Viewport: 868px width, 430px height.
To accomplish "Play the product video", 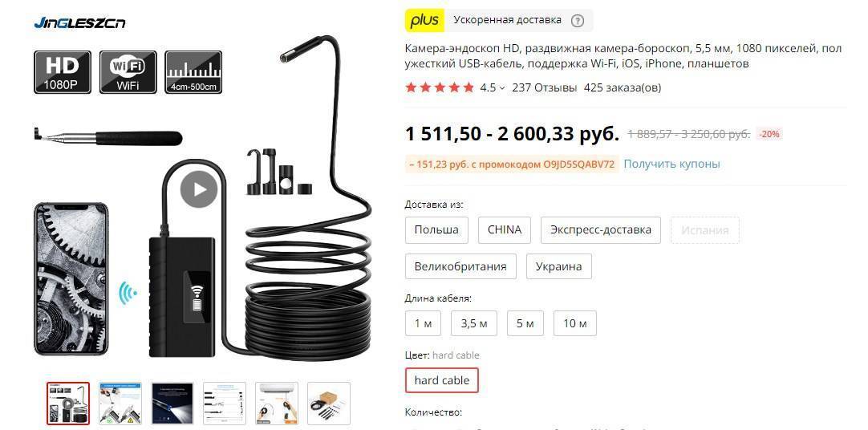I will pyautogui.click(x=199, y=189).
